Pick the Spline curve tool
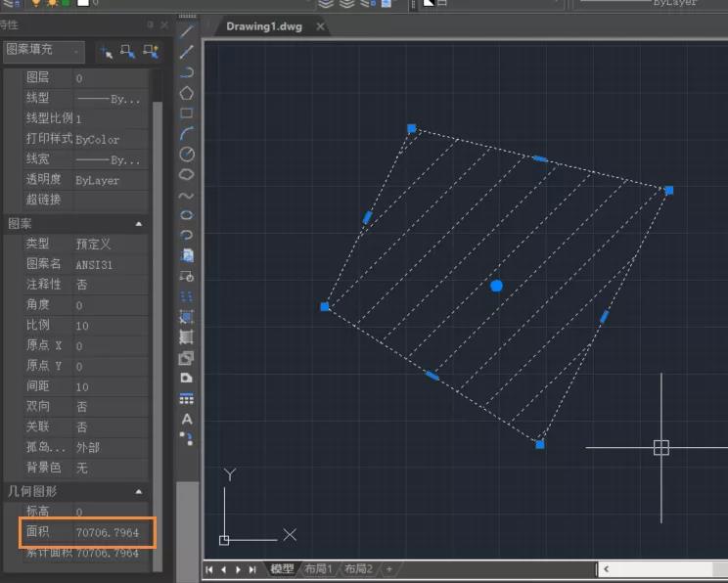 pos(187,195)
